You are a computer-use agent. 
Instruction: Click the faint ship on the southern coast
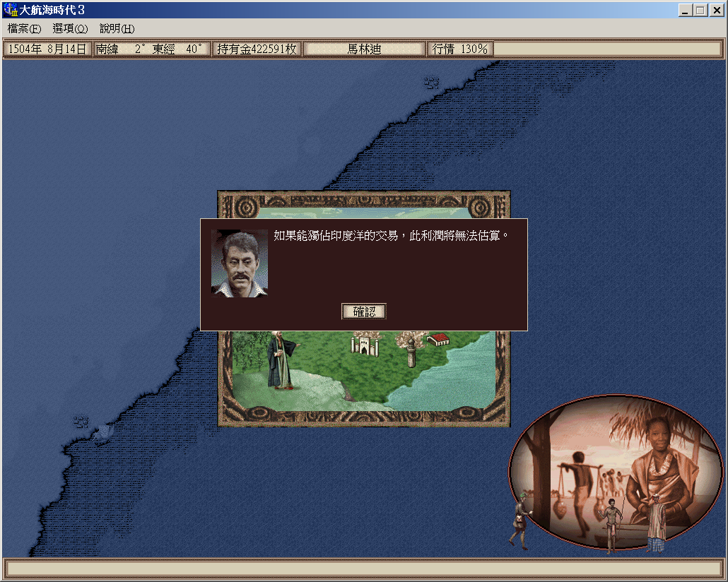[x=104, y=431]
